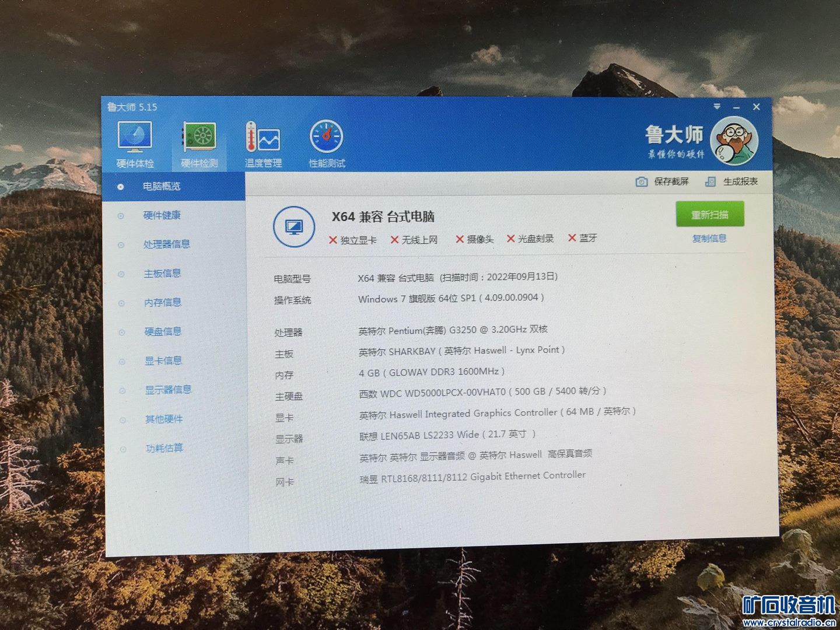Click the red X next to 无线上网
840x630 pixels.
pyautogui.click(x=394, y=240)
